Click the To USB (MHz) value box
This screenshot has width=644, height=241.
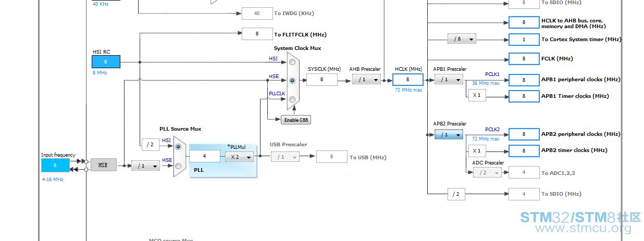click(331, 156)
